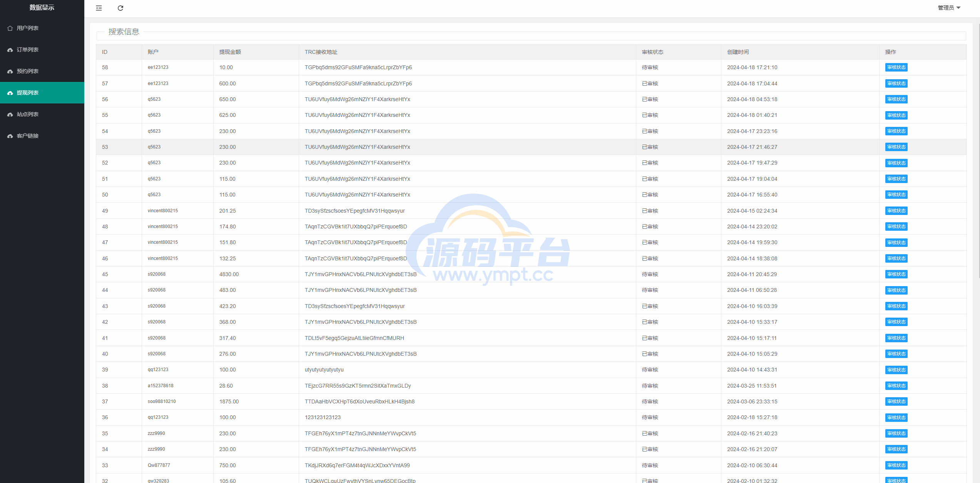The height and width of the screenshot is (483, 980).
Task: Click address TDLt5vF5egq5GejzuAtLtiieGfmnCfMURH
Action: [x=354, y=338]
